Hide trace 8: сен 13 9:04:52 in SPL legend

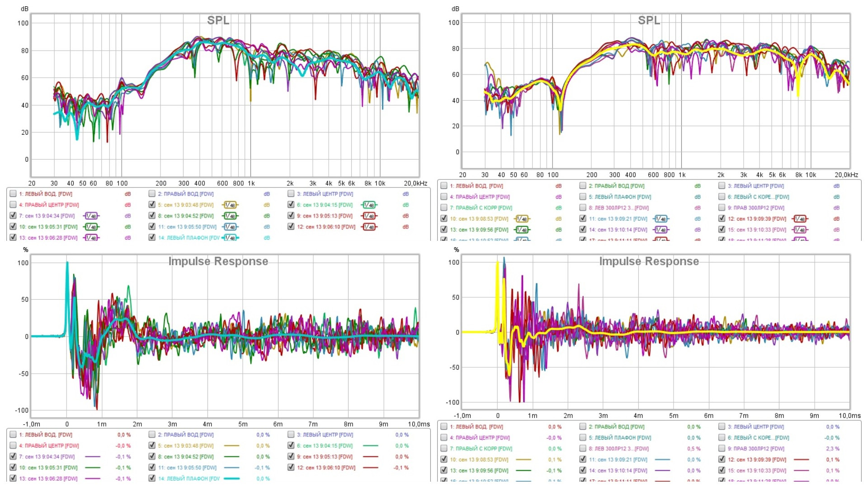pos(152,216)
